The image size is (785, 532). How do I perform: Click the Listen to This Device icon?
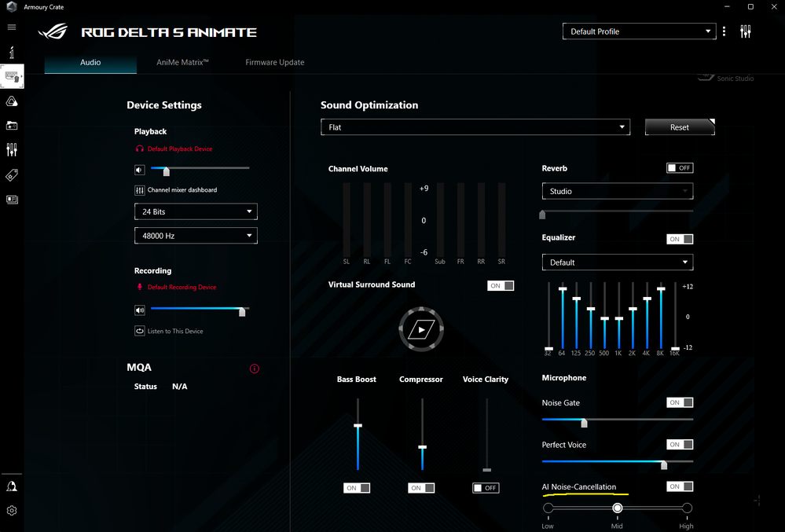click(x=140, y=331)
